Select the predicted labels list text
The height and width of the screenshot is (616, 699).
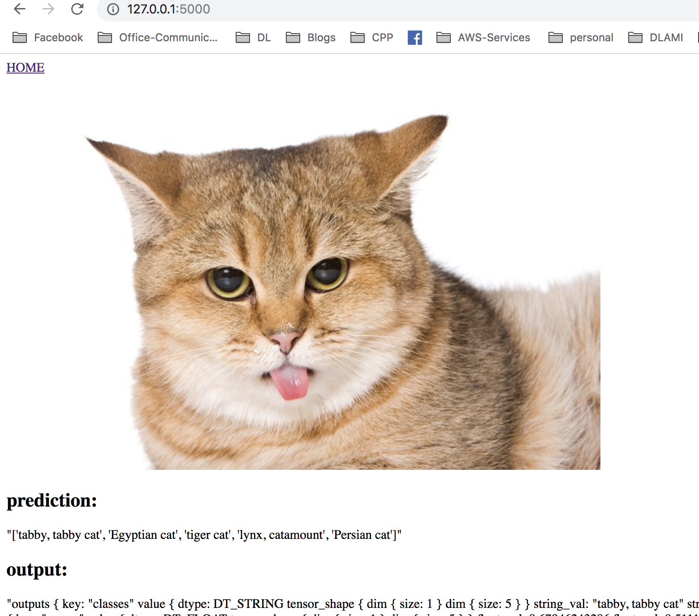pos(204,535)
